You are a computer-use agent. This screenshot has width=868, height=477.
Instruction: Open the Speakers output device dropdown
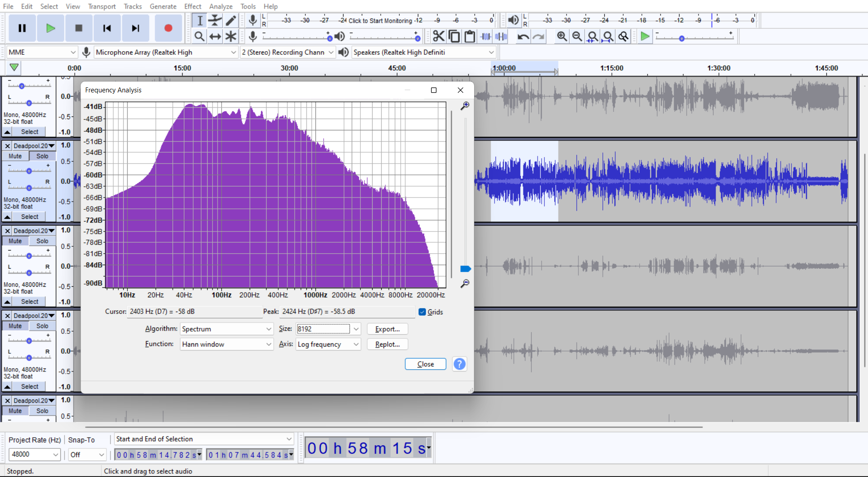pos(423,52)
